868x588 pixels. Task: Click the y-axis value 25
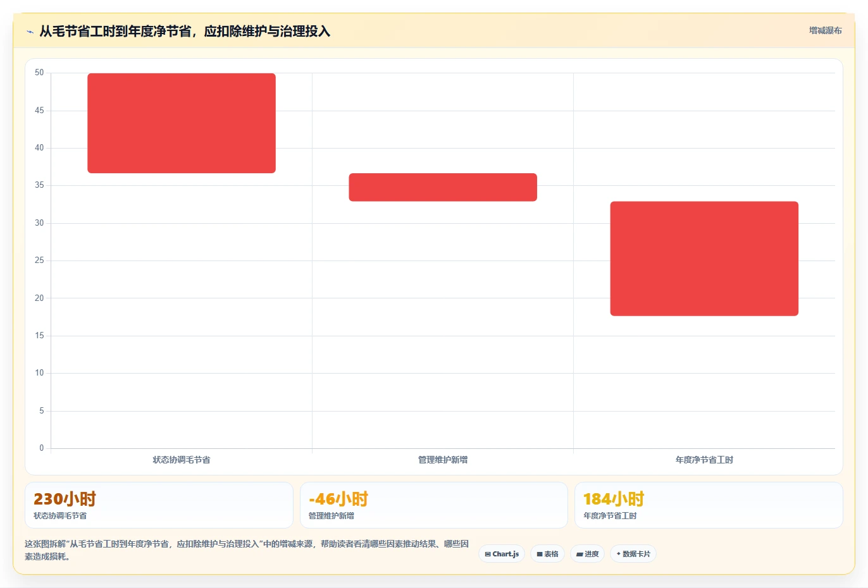pos(39,260)
